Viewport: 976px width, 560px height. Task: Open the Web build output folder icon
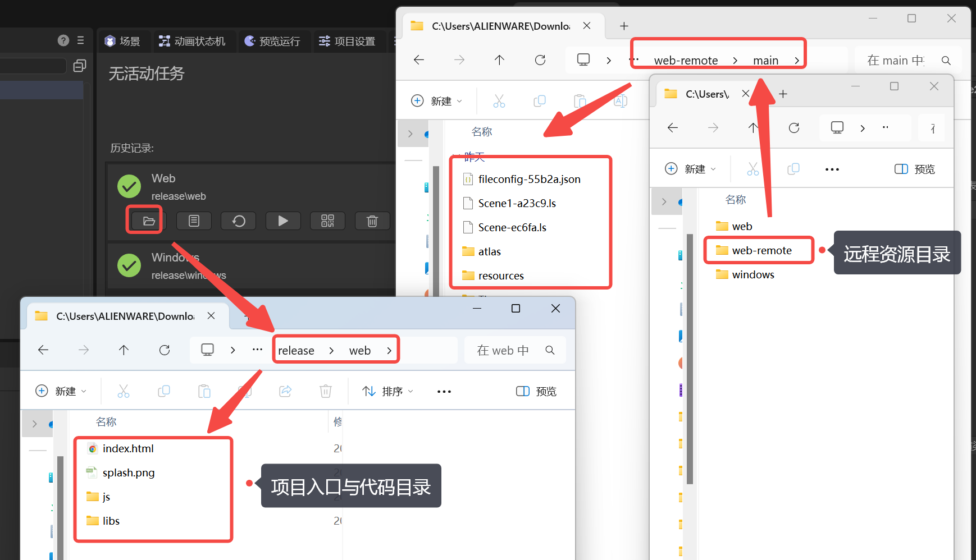(148, 221)
